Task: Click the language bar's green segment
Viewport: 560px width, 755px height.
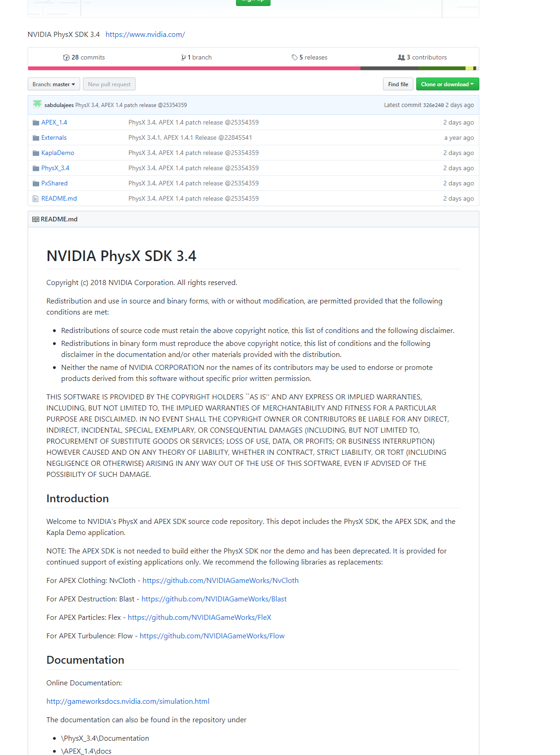Action: click(442, 68)
